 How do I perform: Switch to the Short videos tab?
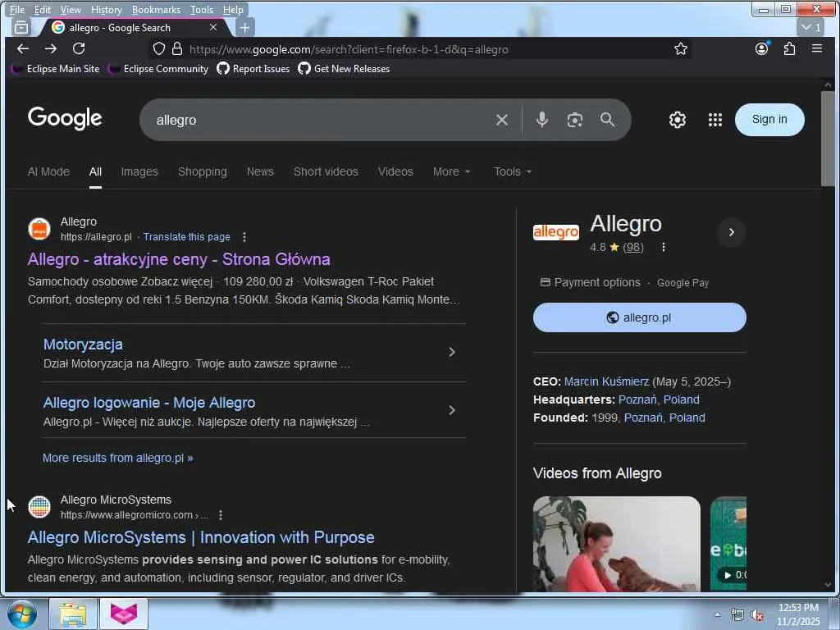(326, 171)
